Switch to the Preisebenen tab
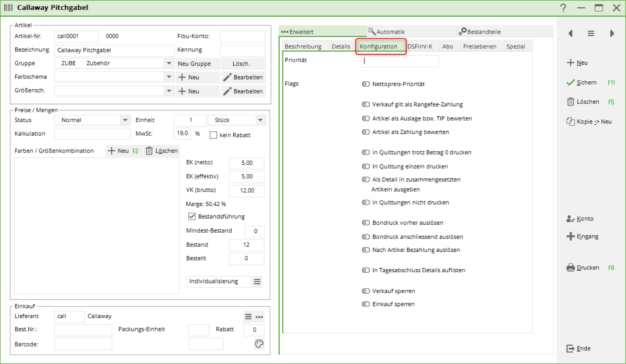Image resolution: width=626 pixels, height=364 pixels. tap(480, 46)
